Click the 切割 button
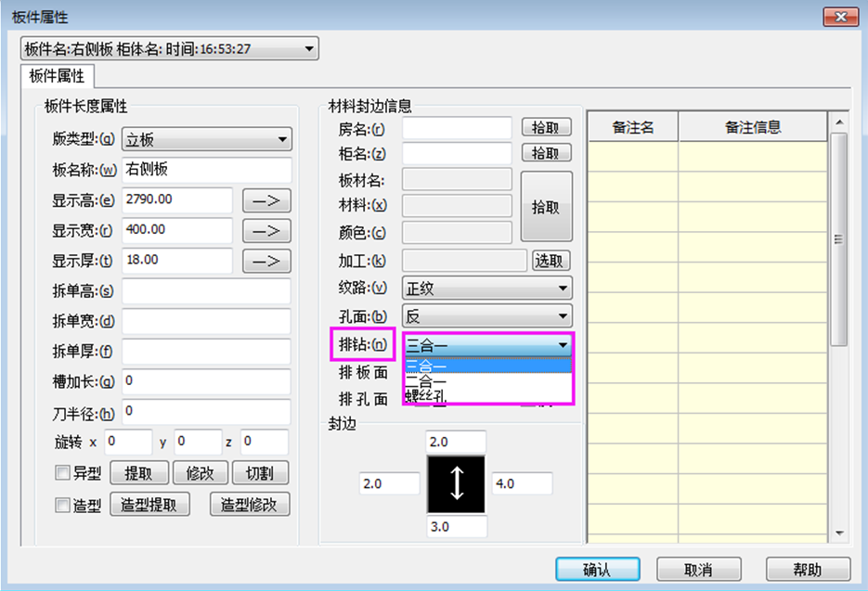868x591 pixels. (x=260, y=473)
